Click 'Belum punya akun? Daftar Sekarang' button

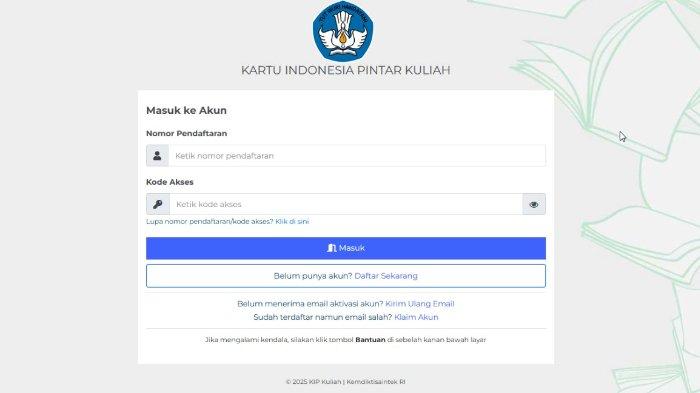[346, 276]
